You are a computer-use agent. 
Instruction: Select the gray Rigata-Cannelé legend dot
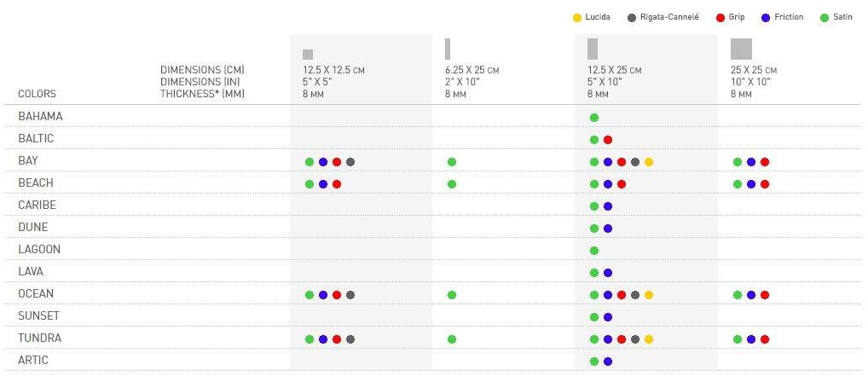[632, 18]
